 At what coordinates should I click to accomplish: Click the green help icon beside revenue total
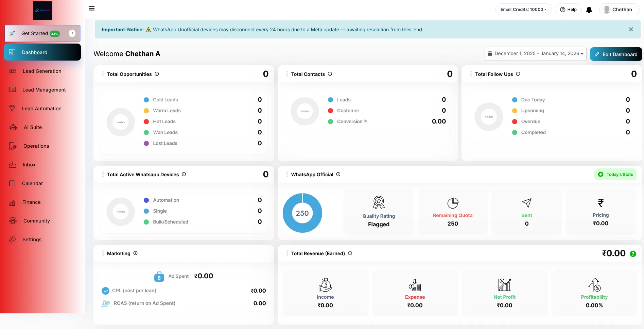[633, 254]
